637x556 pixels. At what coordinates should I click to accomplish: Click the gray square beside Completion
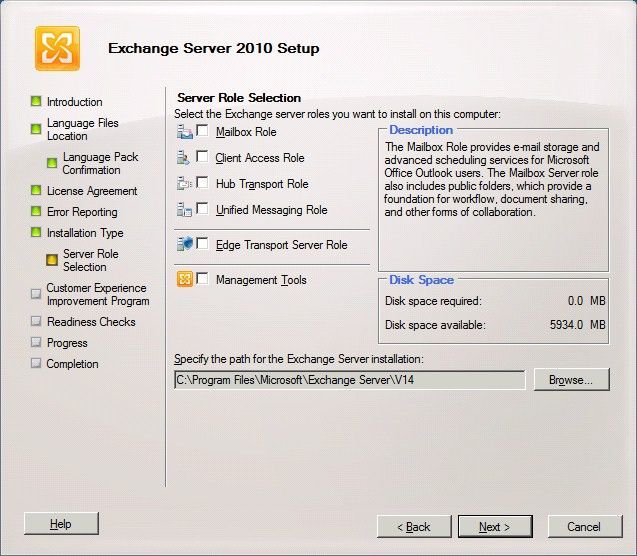click(x=36, y=363)
